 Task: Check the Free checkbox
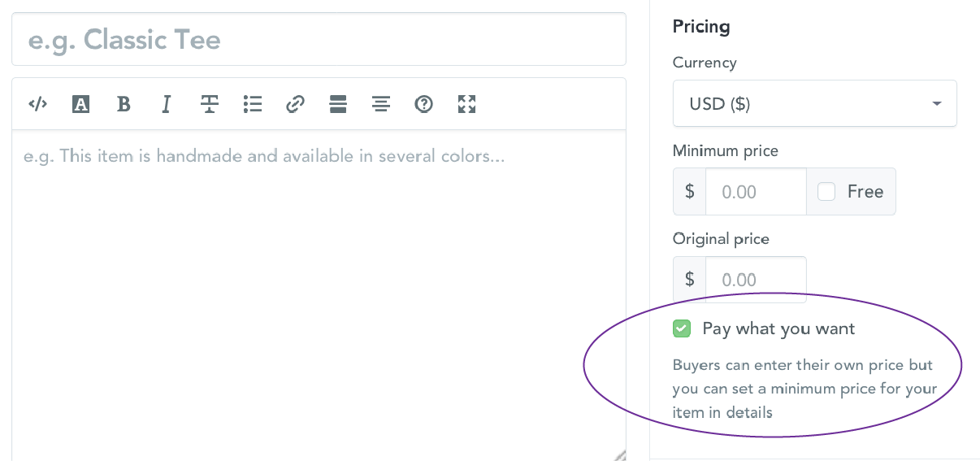(826, 192)
